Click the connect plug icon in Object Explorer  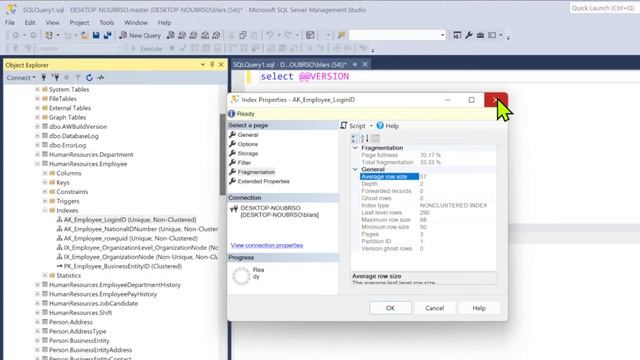[44, 77]
